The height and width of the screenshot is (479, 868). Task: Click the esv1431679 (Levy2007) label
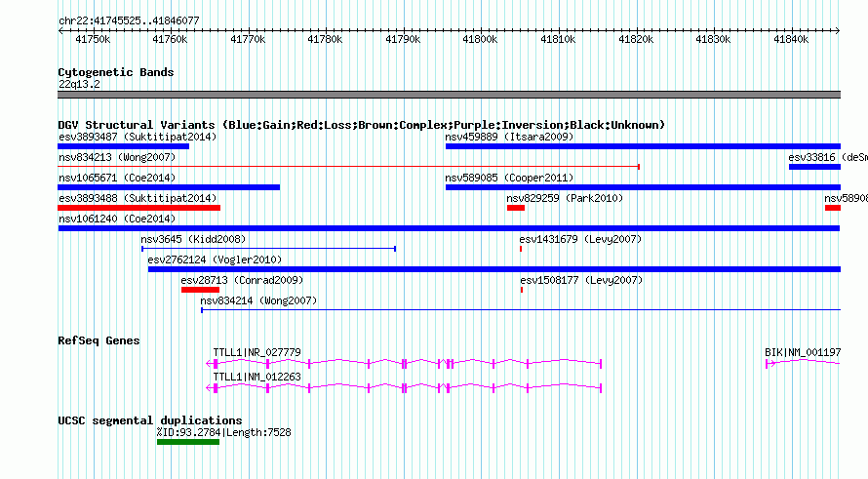pos(580,239)
